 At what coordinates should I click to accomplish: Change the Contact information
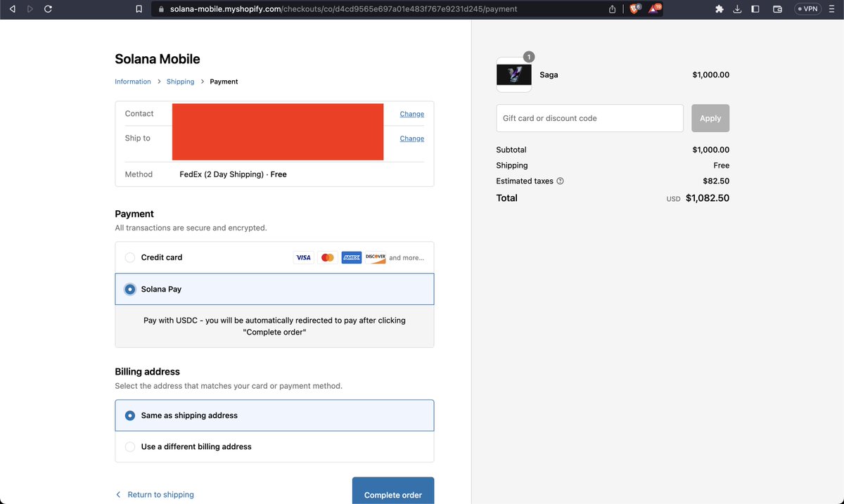click(412, 114)
